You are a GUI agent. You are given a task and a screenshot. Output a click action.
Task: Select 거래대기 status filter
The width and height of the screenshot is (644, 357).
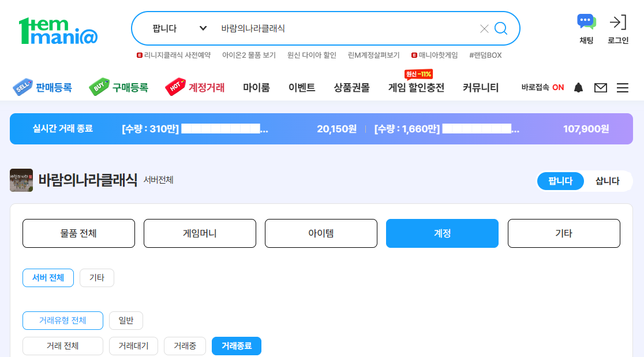click(x=133, y=346)
